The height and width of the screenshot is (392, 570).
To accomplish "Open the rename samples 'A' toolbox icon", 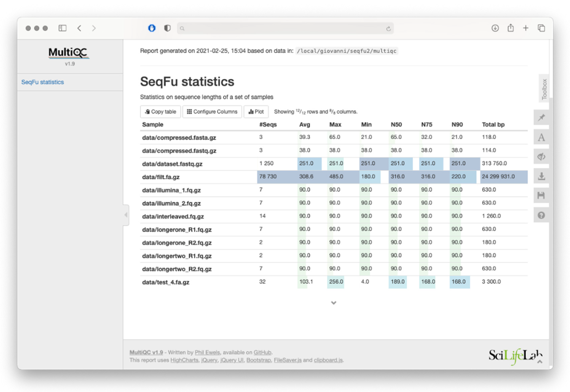I will pyautogui.click(x=541, y=137).
